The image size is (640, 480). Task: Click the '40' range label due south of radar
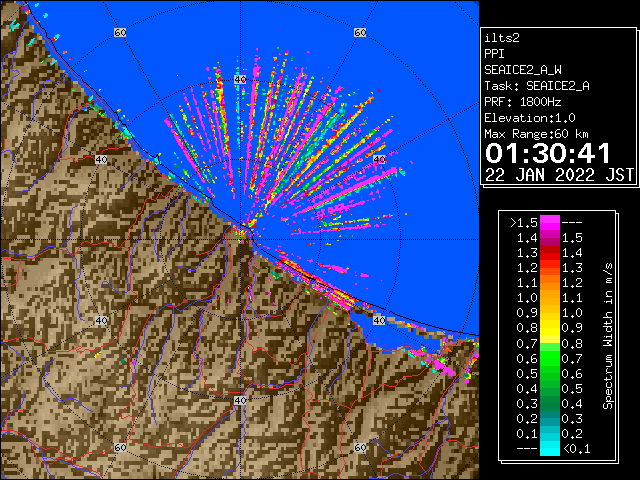click(x=240, y=400)
